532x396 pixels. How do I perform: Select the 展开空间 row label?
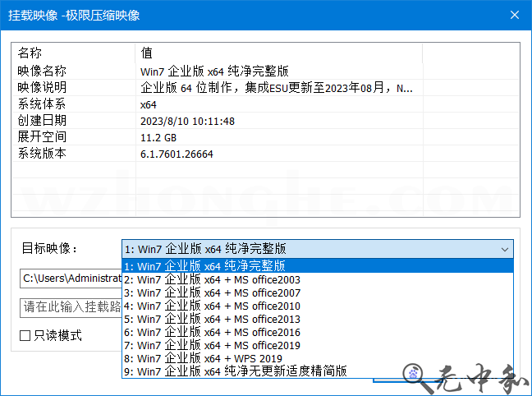pyautogui.click(x=42, y=137)
